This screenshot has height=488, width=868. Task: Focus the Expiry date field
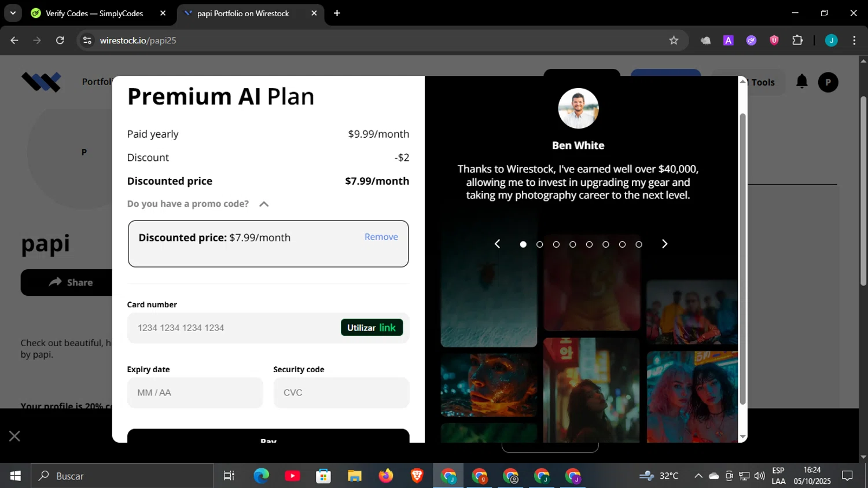195,392
